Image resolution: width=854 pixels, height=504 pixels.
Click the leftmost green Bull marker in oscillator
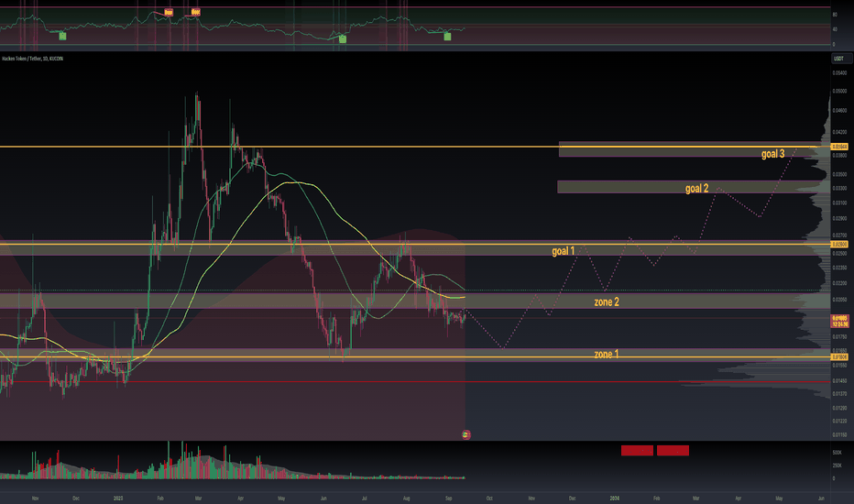coord(62,36)
